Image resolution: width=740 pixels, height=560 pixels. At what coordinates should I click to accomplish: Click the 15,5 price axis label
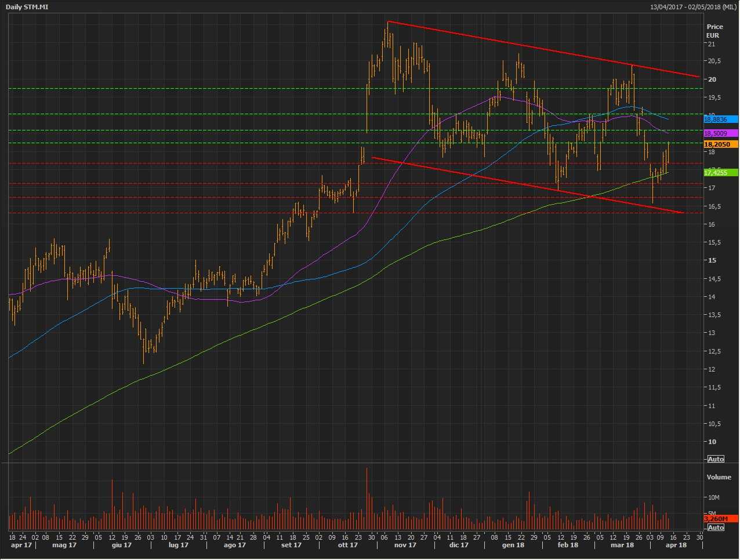[713, 242]
